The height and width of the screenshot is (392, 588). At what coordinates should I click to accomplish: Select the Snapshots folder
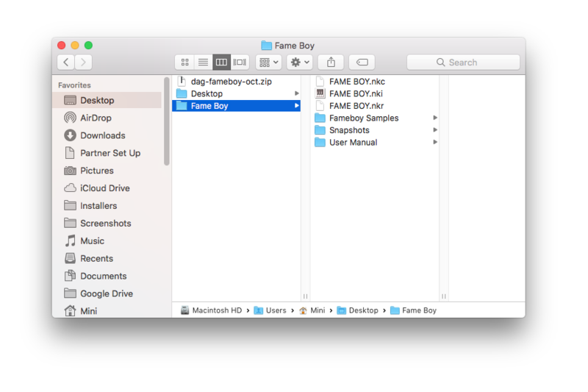pos(375,130)
